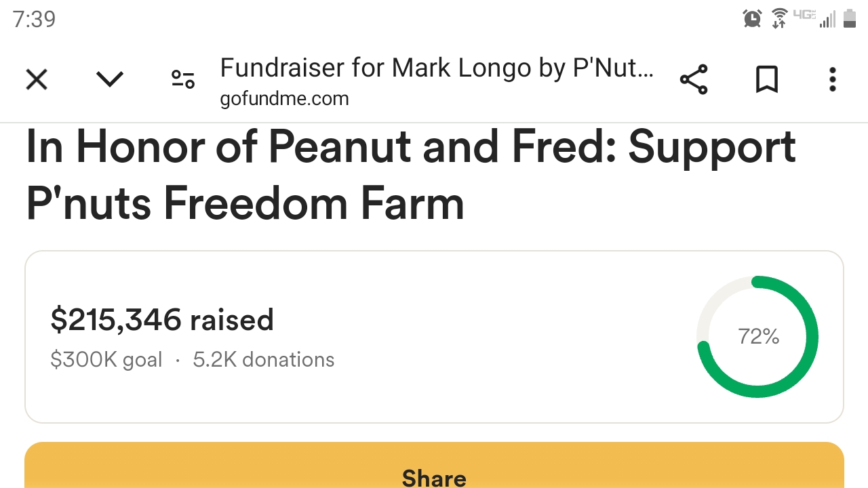Image resolution: width=868 pixels, height=488 pixels.
Task: Select the gofundme.com URL text
Action: (x=284, y=99)
